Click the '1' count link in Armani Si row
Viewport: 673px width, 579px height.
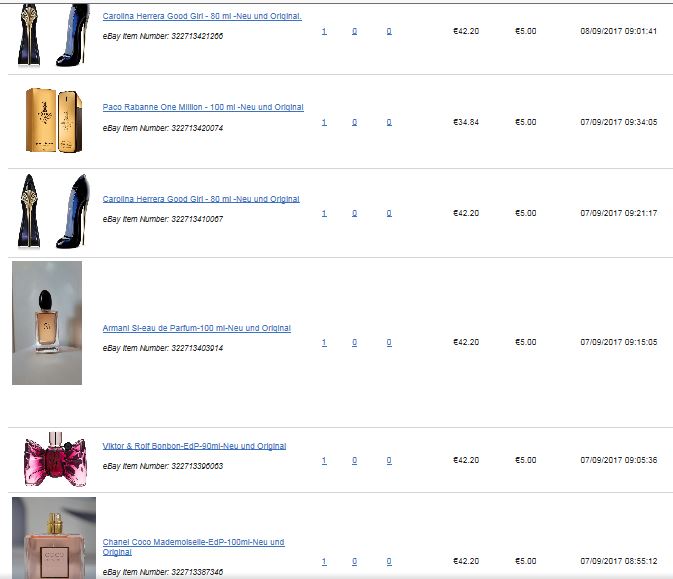point(324,343)
